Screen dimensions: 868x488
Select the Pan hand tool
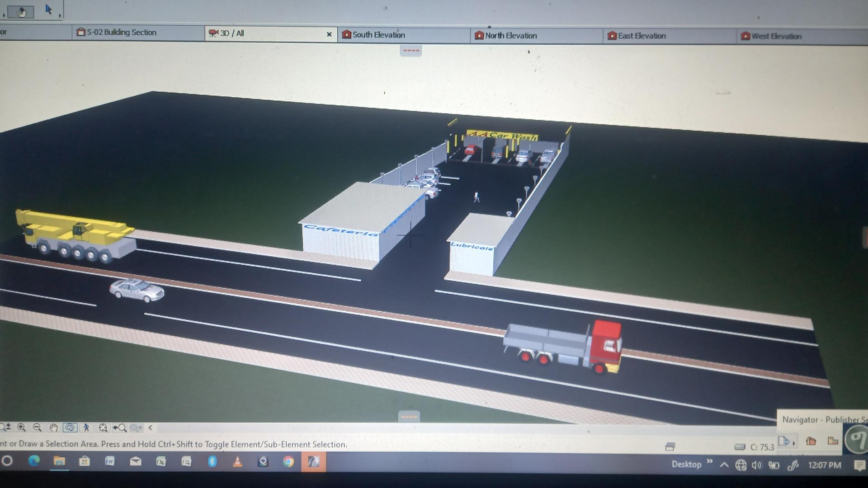tap(53, 427)
